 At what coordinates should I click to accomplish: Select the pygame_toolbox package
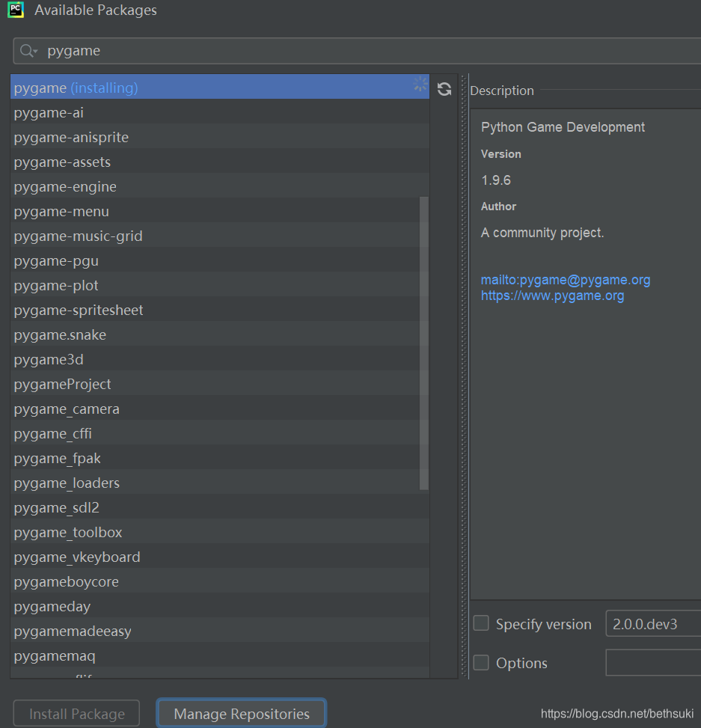[x=220, y=532]
